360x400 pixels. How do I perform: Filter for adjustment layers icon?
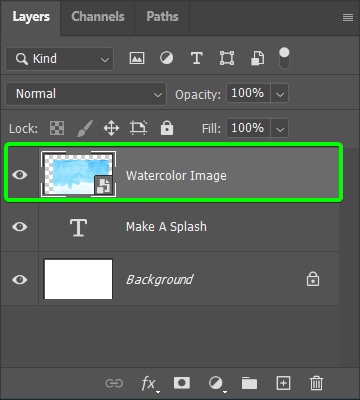(x=166, y=59)
